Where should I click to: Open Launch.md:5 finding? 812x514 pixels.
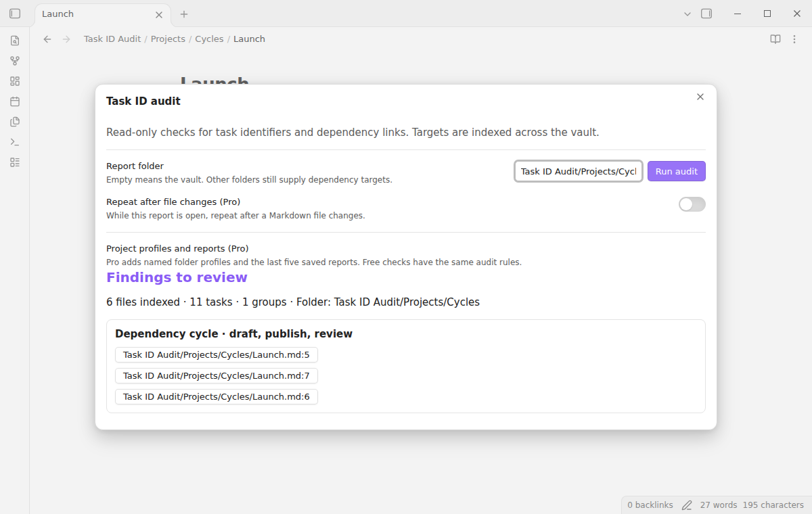click(x=217, y=355)
